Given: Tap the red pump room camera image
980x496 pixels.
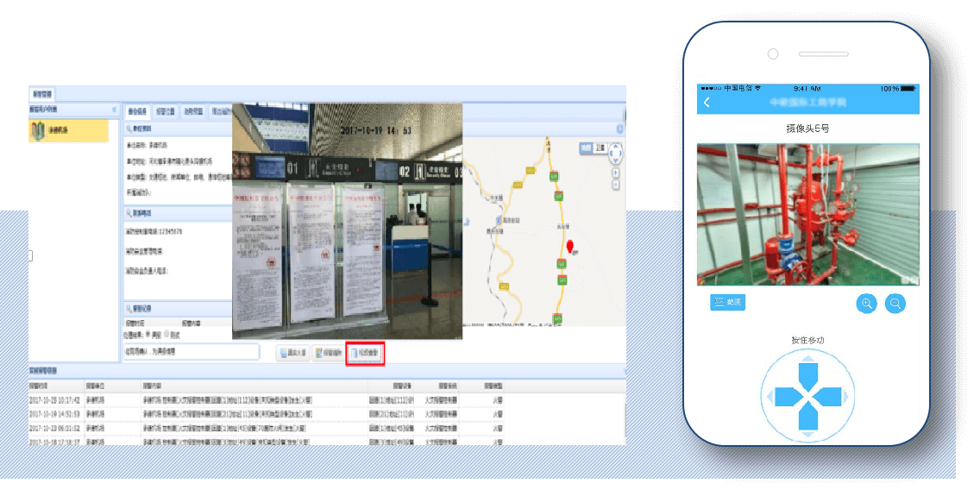Looking at the screenshot, I should (808, 214).
